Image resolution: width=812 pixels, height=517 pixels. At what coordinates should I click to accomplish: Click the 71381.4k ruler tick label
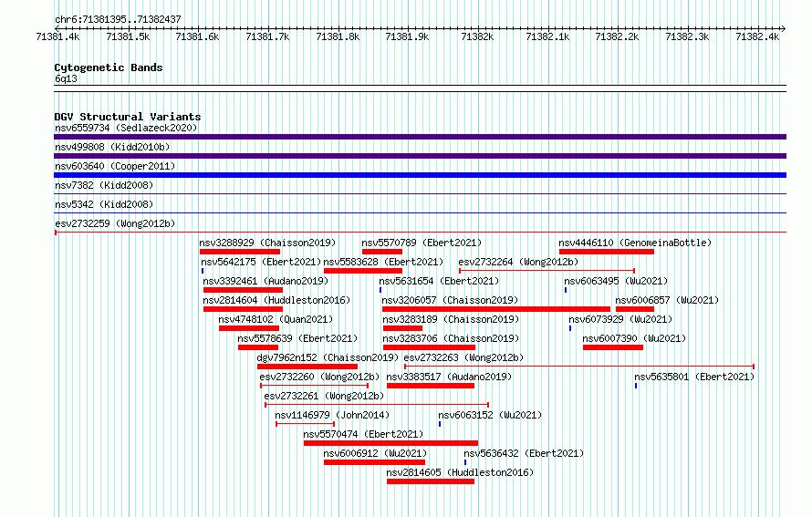point(57,36)
